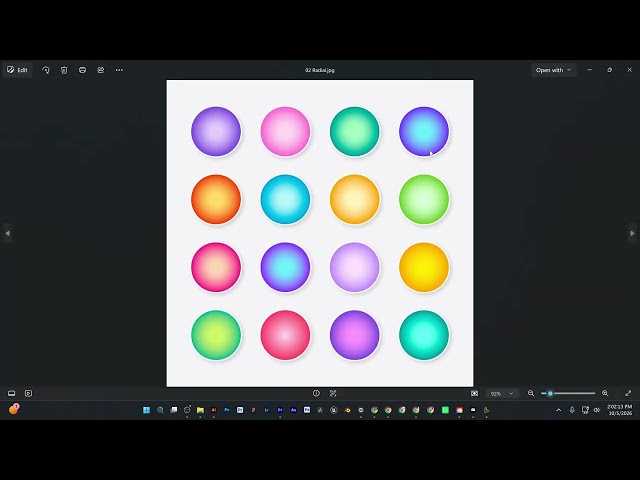
Task: Open Adobe After Effects from the taskbar
Action: (x=293, y=410)
